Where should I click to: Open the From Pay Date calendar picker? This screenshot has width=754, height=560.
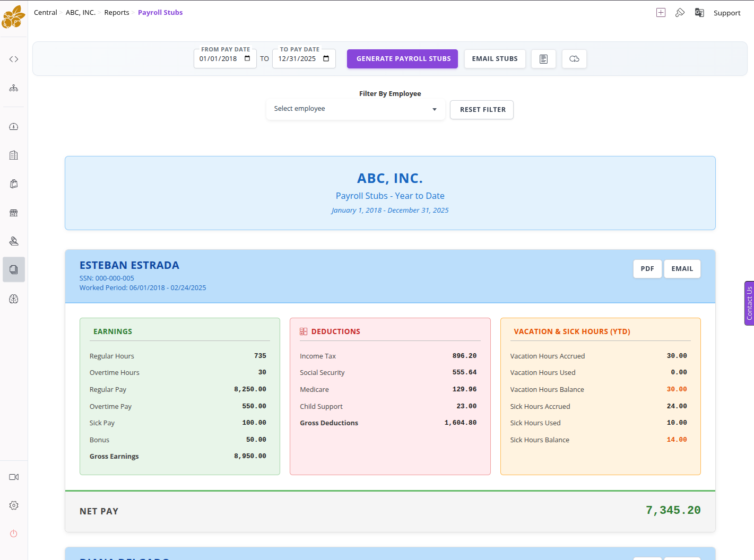[x=247, y=59]
